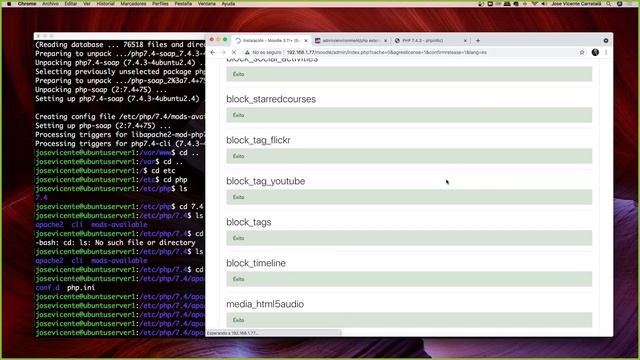Click the Éxito bar under block_tag_youtube

click(409, 197)
